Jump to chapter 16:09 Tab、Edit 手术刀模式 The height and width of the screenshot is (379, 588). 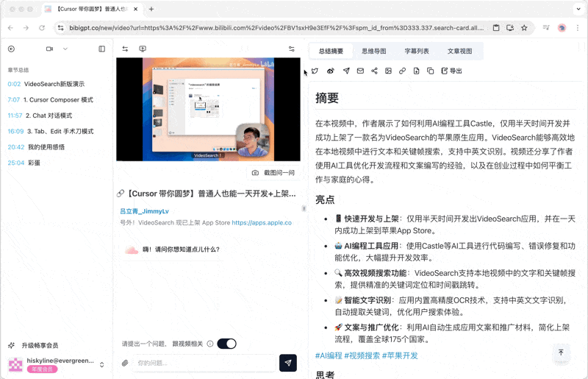pos(51,131)
